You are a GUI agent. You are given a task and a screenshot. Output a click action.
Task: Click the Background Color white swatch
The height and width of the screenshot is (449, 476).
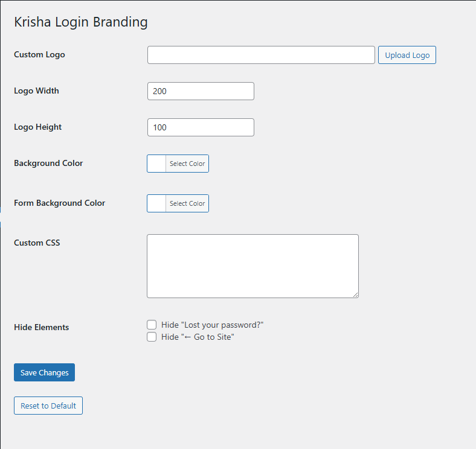(x=156, y=164)
